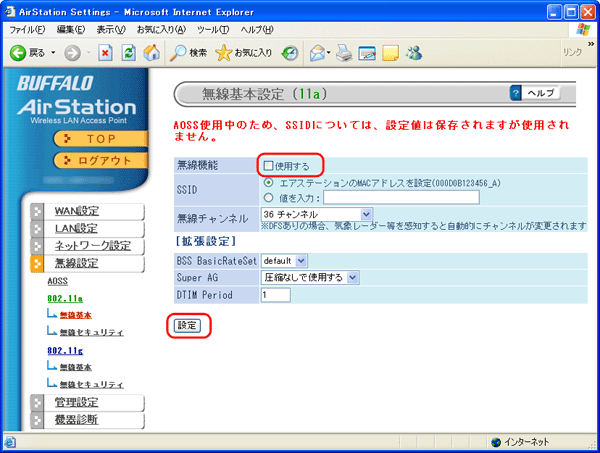The width and height of the screenshot is (600, 453).
Task: Click the IE Back arrow icon
Action: point(18,53)
